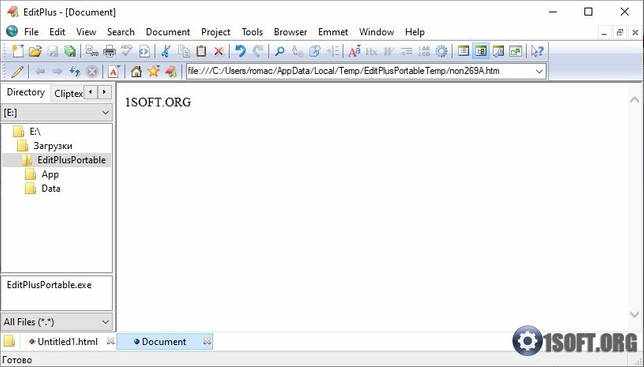Viewport: 644px width, 367px height.
Task: Open Favorites with the star icon
Action: [x=154, y=71]
